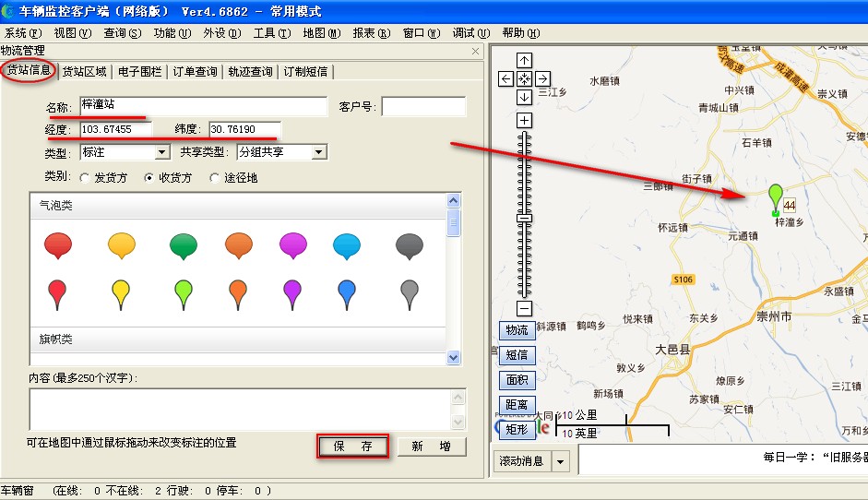Choose the 途径地 radio option
Image resolution: width=868 pixels, height=500 pixels.
[x=216, y=178]
